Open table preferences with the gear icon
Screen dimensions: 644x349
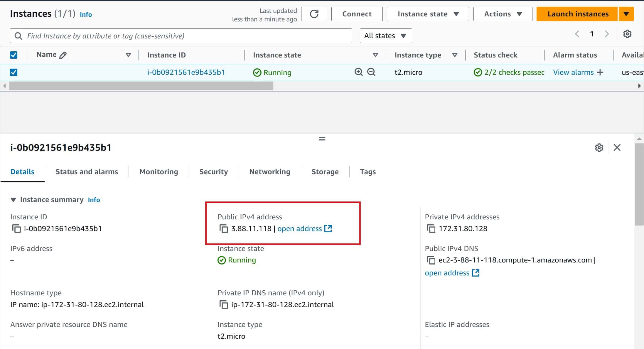pos(628,34)
